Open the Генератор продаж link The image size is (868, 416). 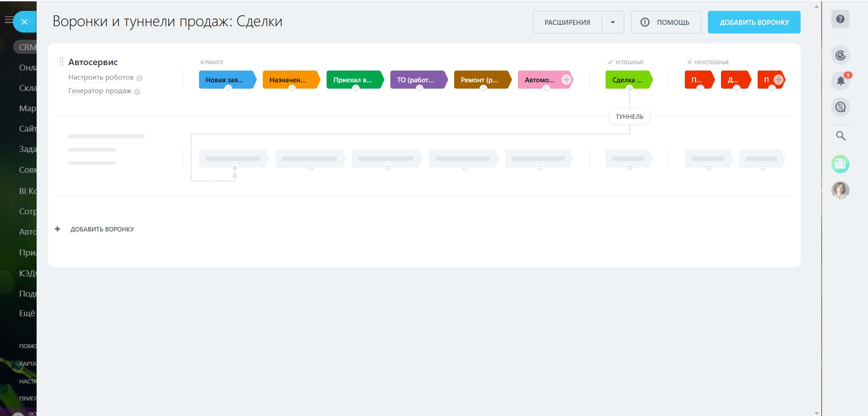[x=100, y=91]
